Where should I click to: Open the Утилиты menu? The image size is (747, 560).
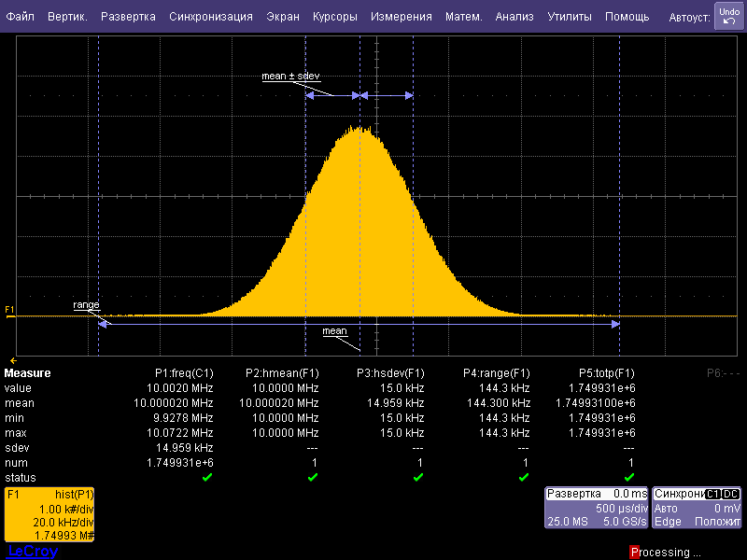(x=569, y=17)
